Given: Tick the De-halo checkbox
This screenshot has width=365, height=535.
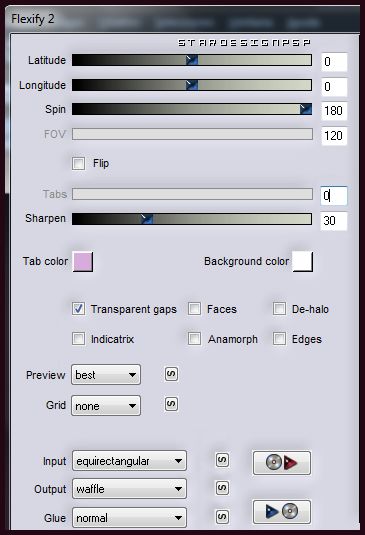Looking at the screenshot, I should pos(279,309).
